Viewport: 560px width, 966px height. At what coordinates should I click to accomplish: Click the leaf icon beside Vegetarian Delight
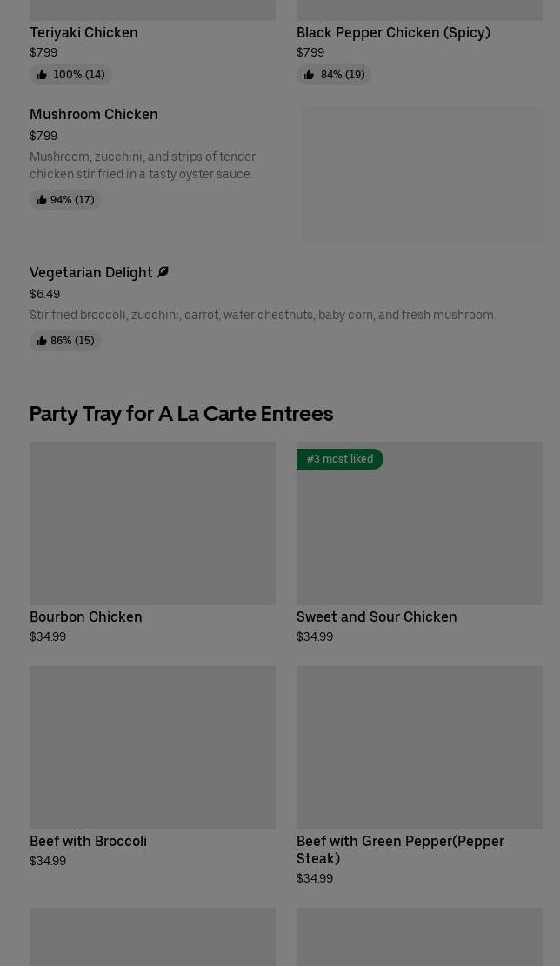tap(163, 272)
